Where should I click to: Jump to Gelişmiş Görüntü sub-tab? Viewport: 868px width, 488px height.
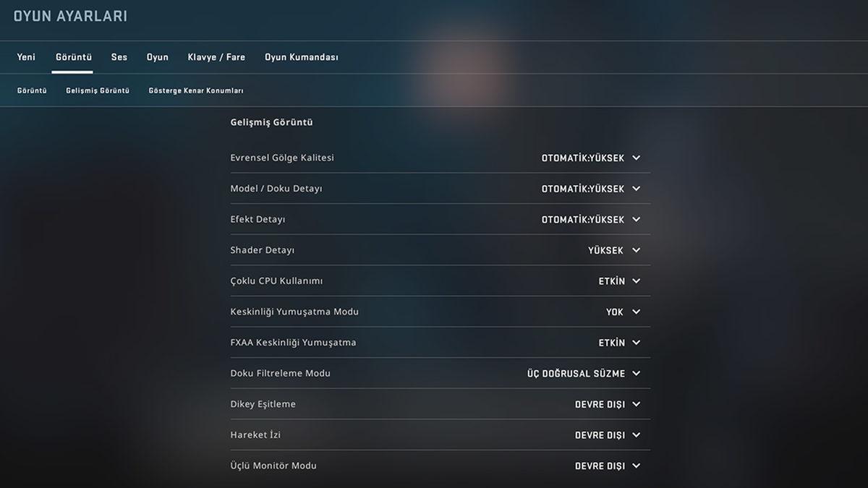(x=98, y=91)
